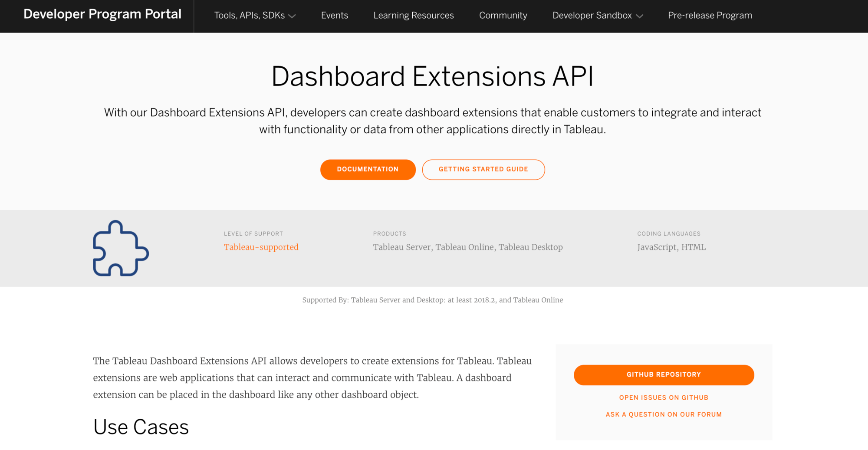Click the blue puzzle piece icon
This screenshot has width=868, height=450.
pyautogui.click(x=121, y=248)
